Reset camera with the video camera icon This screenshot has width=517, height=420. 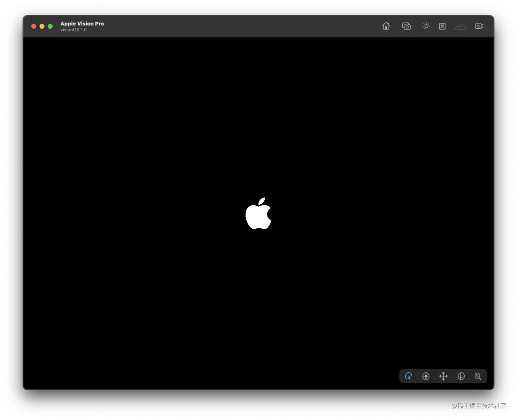pyautogui.click(x=479, y=26)
